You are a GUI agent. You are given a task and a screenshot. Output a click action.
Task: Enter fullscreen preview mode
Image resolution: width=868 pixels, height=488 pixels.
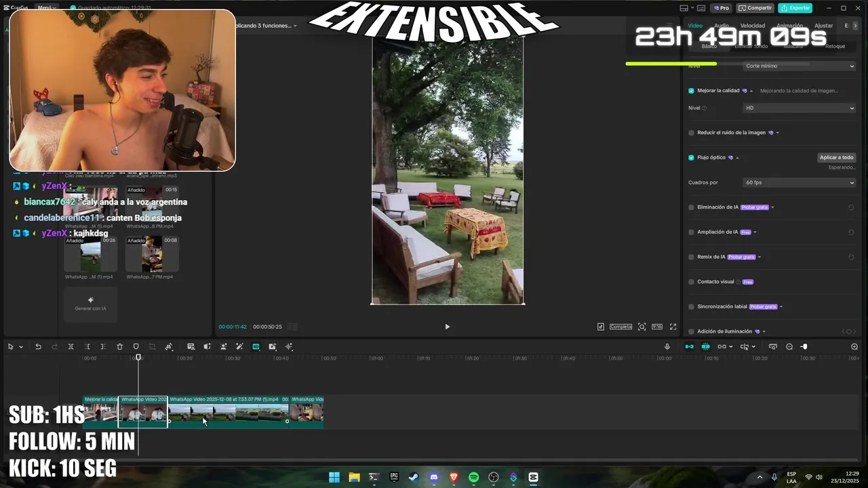673,327
